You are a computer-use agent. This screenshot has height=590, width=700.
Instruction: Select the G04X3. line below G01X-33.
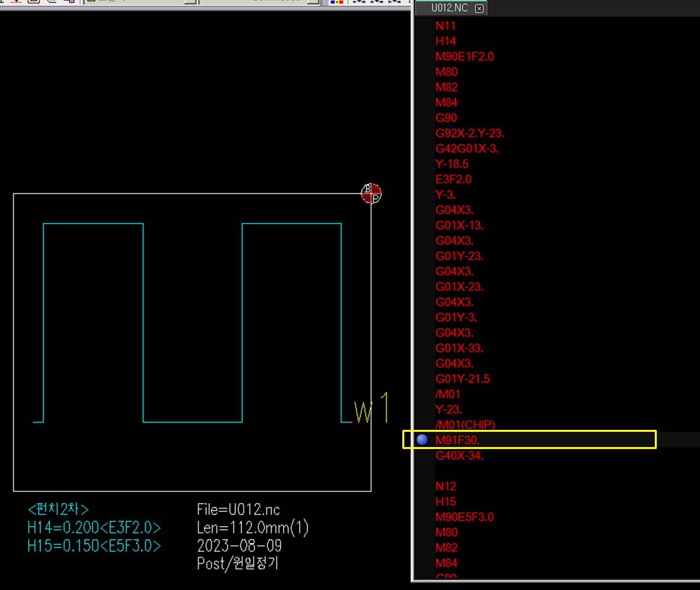tap(454, 364)
